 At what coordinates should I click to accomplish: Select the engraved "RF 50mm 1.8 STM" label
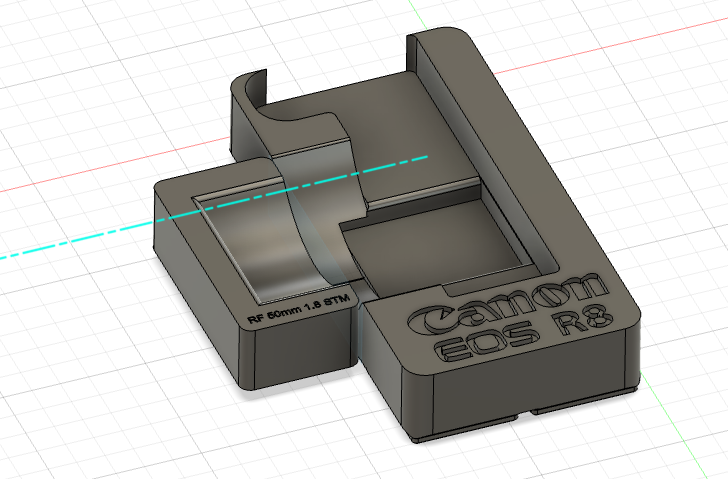(x=299, y=309)
